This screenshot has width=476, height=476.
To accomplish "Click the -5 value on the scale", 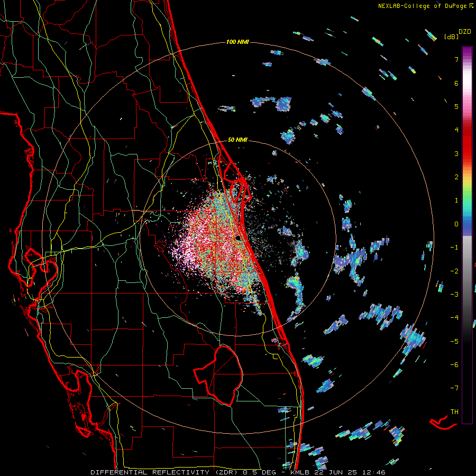I will tap(454, 341).
